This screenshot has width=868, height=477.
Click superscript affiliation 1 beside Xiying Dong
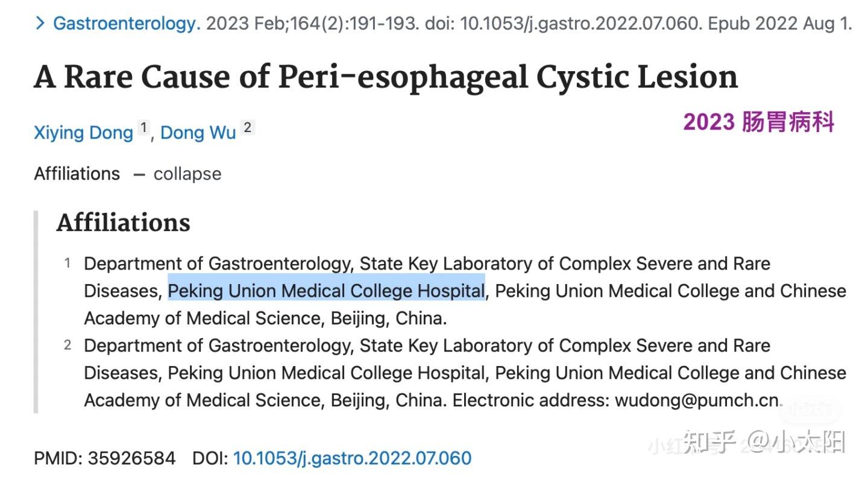coord(143,128)
